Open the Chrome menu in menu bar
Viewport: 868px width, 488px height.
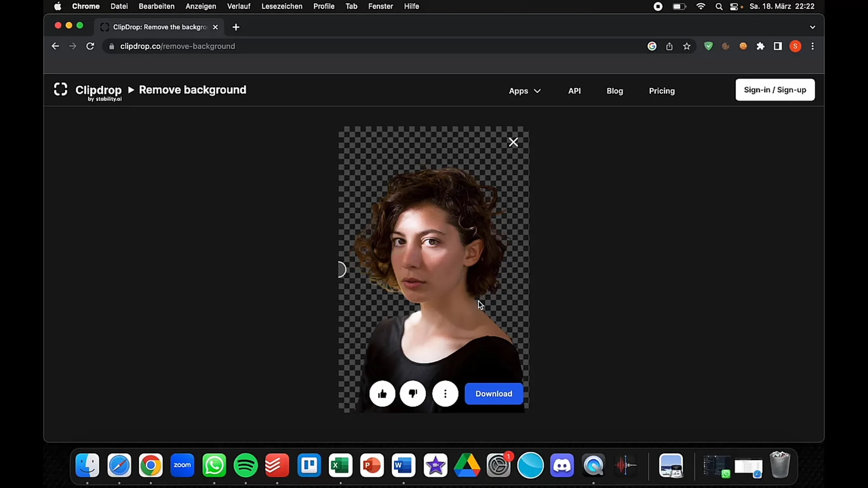click(x=85, y=6)
